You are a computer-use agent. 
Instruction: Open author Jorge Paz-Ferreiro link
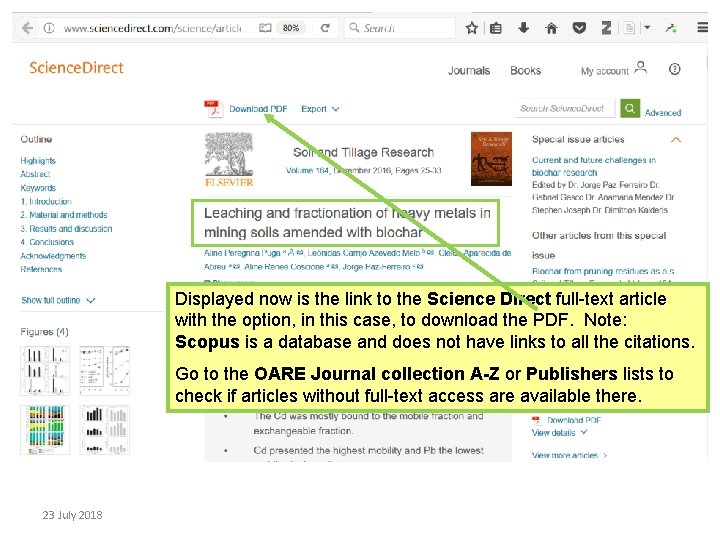376,267
